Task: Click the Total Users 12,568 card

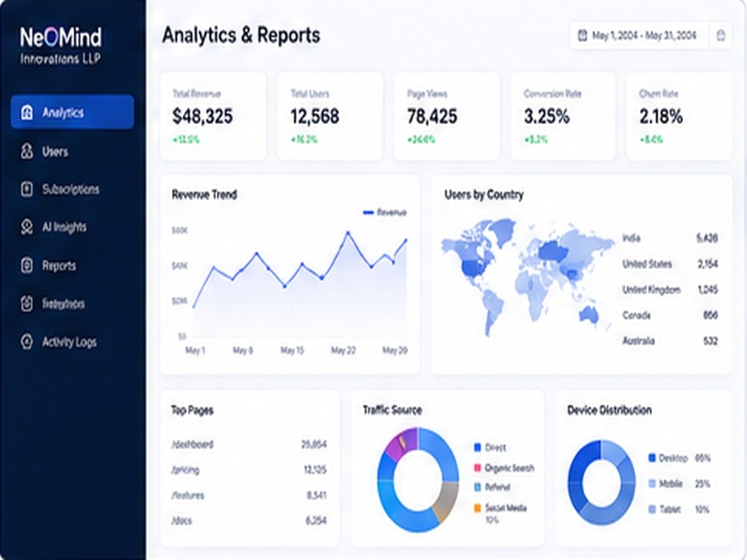Action: click(329, 116)
